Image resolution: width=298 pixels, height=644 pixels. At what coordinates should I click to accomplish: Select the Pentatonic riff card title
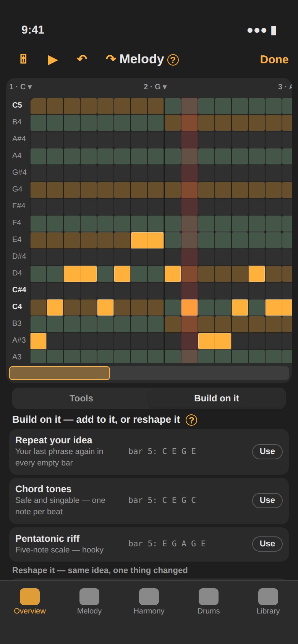(47, 539)
